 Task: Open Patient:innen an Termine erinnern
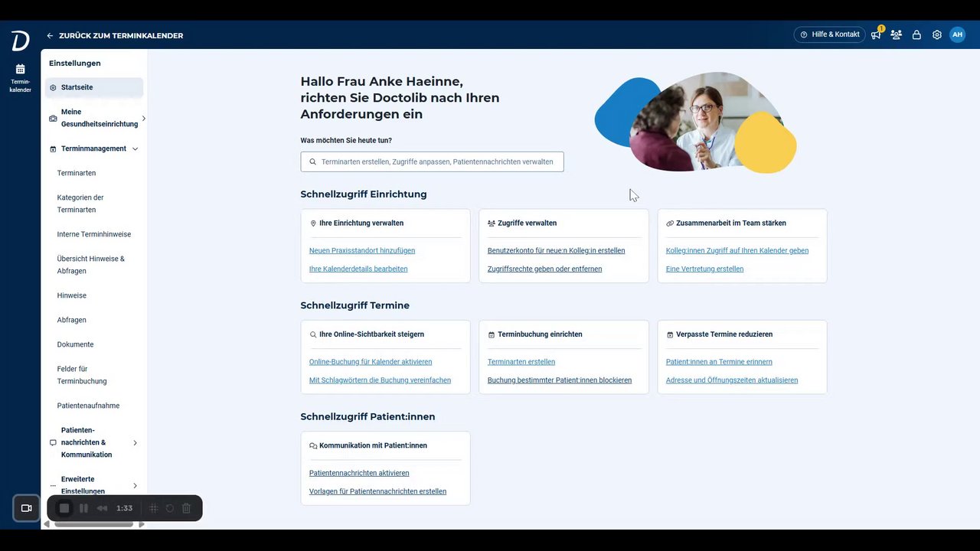tap(720, 361)
